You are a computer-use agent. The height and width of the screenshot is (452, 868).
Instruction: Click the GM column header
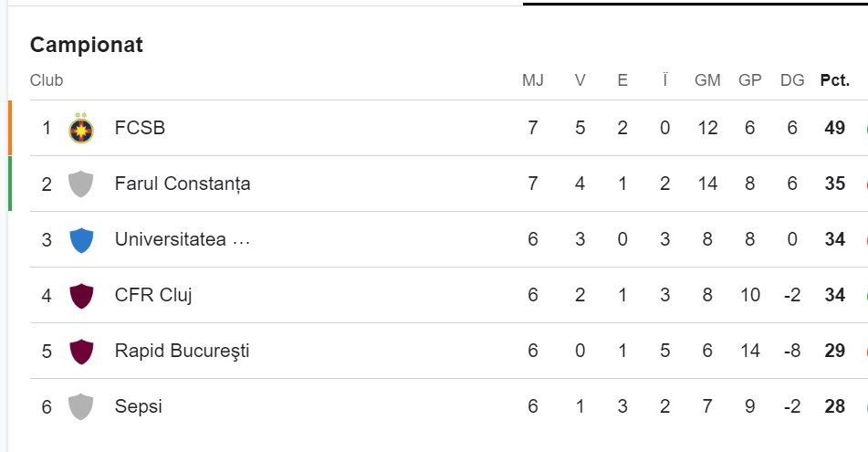(707, 80)
